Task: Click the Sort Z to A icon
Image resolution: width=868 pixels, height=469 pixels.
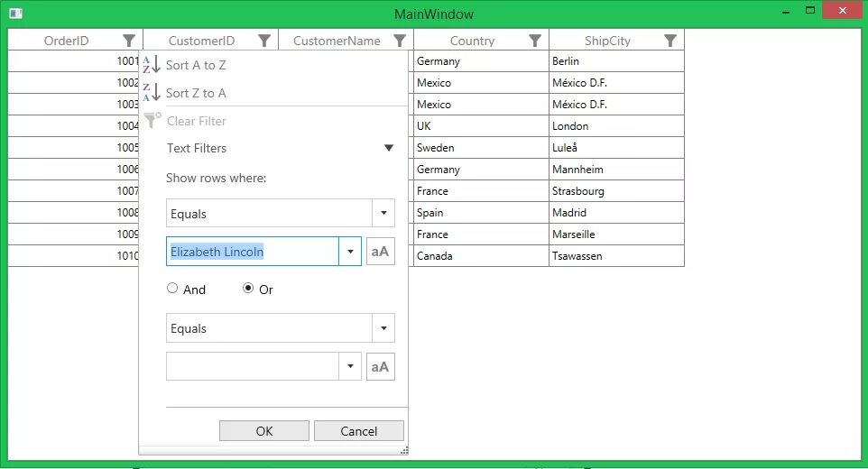Action: [151, 92]
